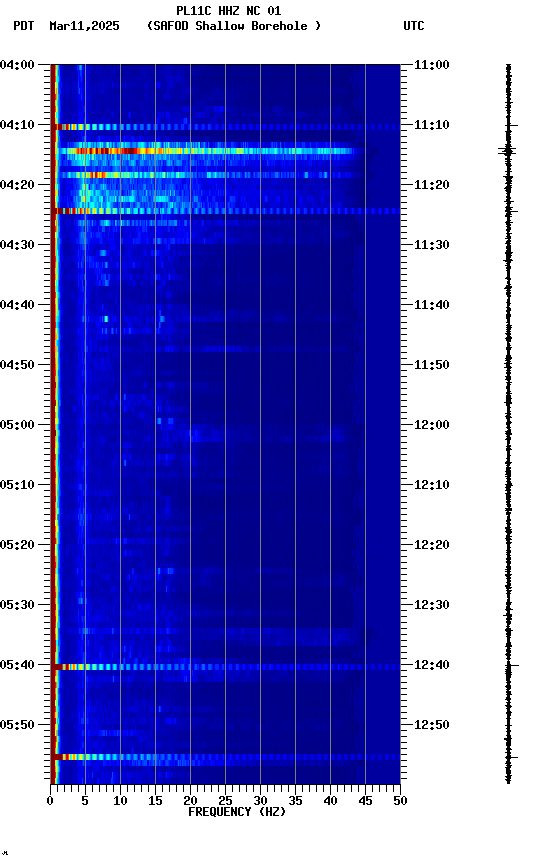This screenshot has width=552, height=864.
Task: Click the 05:30 PDT time label
Action: [x=17, y=606]
